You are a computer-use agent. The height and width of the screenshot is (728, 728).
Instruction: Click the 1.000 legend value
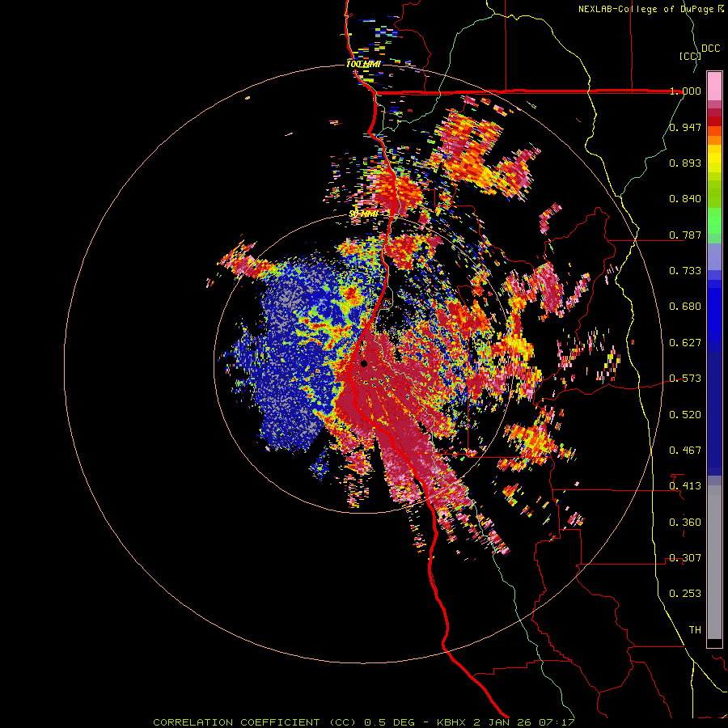(685, 91)
